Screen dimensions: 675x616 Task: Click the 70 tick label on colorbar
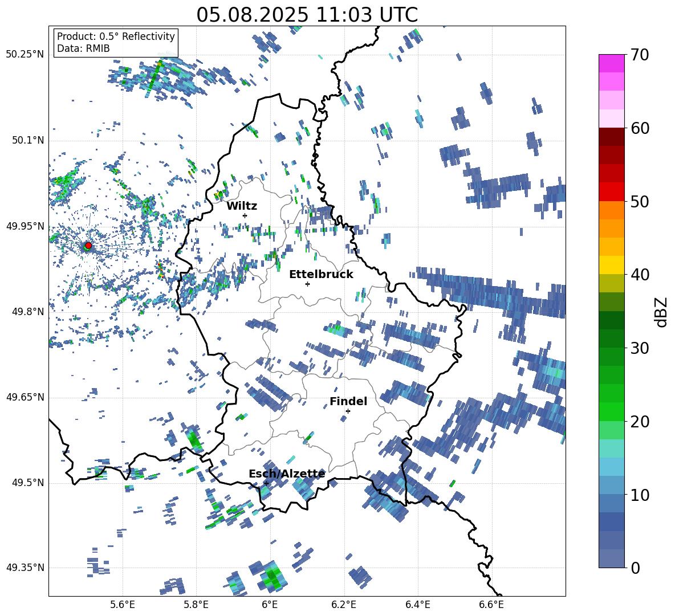(x=640, y=55)
